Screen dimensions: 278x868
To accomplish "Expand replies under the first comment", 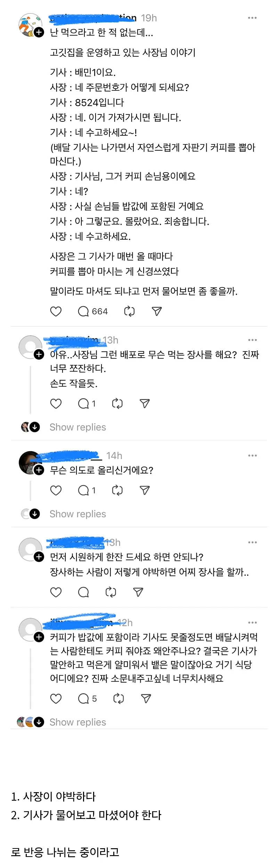I will coord(77,427).
